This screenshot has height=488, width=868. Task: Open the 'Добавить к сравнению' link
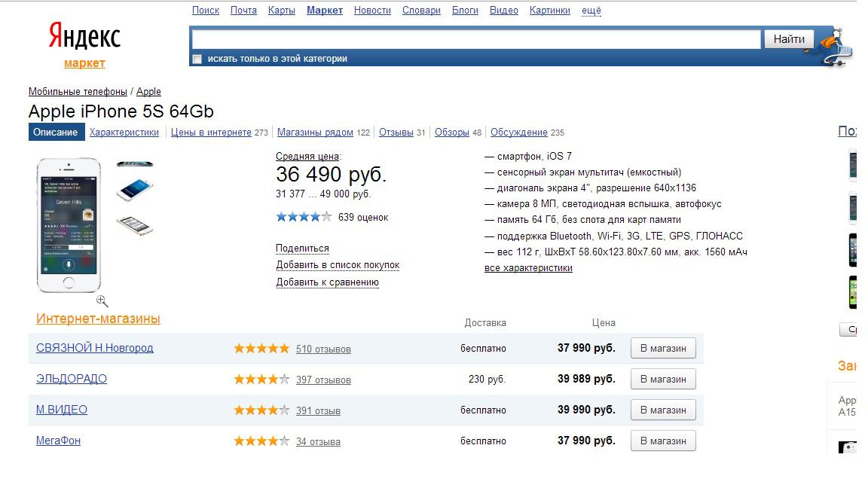click(327, 282)
